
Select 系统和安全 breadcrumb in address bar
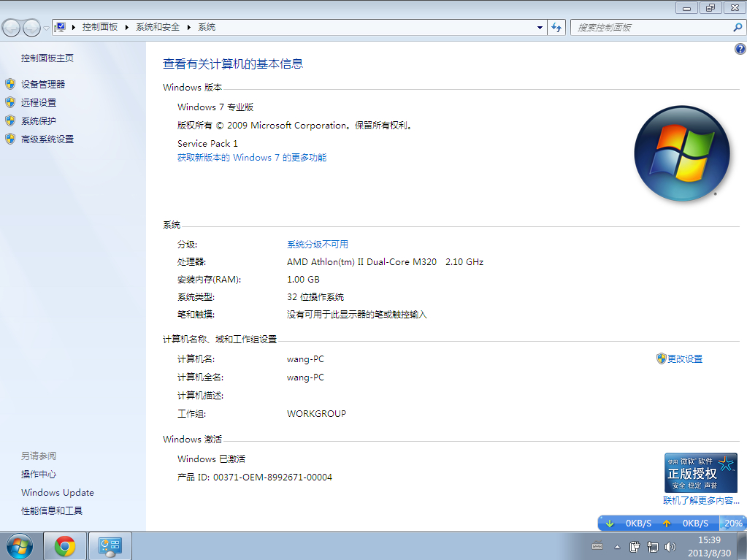158,27
